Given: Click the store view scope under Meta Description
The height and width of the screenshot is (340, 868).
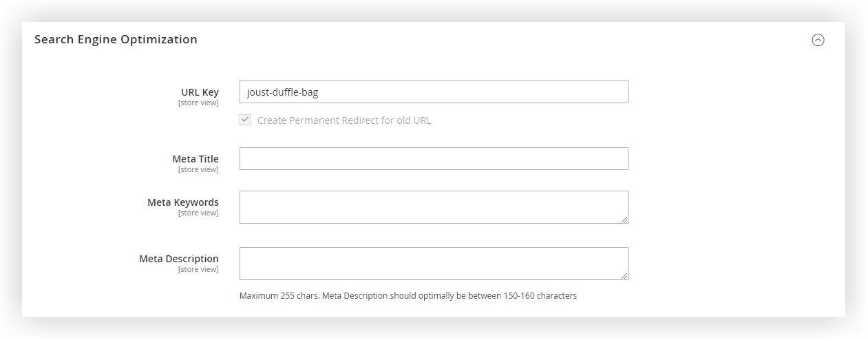Looking at the screenshot, I should pos(198,270).
